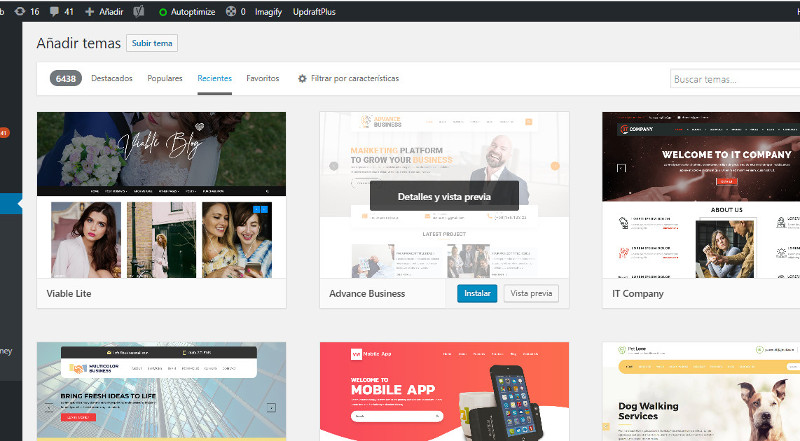Click the plus icon beside Añadir

tap(89, 12)
